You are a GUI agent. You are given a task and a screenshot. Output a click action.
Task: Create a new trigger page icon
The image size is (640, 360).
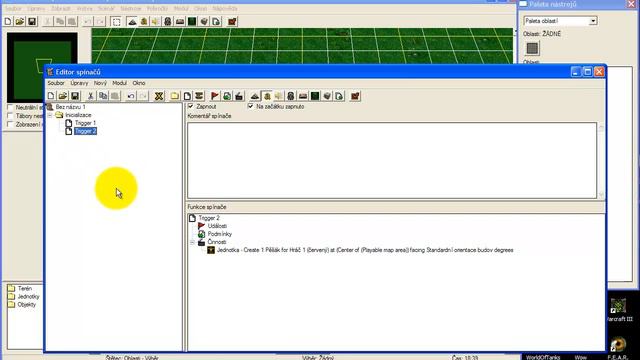coord(187,96)
